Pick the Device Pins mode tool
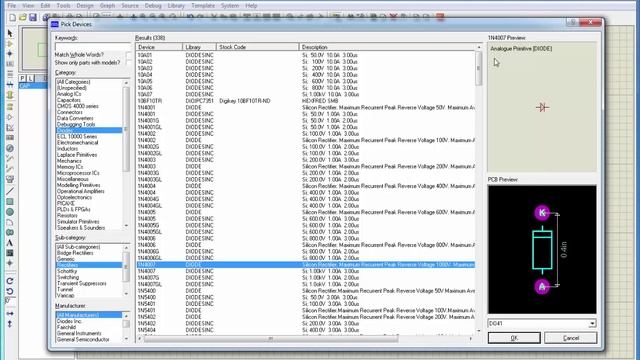This screenshot has width=640, height=360. pos(10,118)
